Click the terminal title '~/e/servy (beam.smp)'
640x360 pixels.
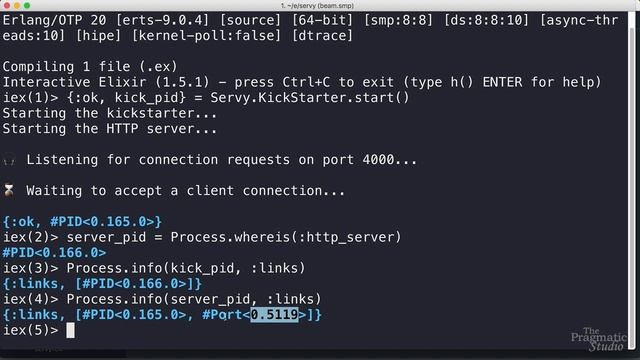coord(318,6)
